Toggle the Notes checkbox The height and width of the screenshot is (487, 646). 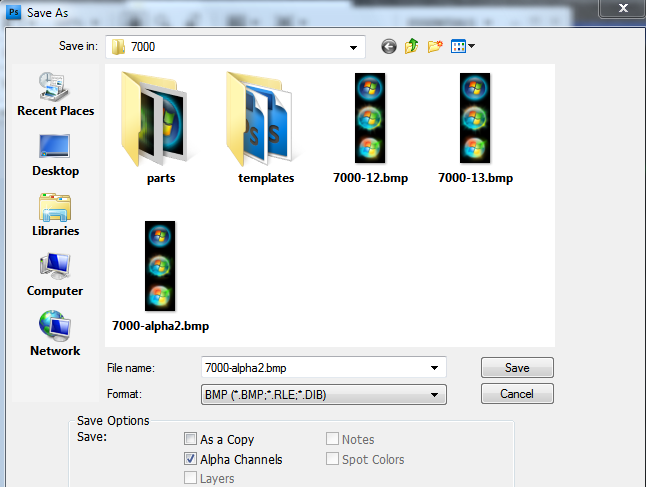332,439
